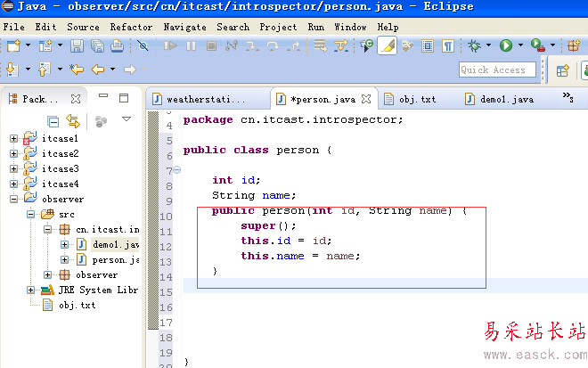Click the Print icon
This screenshot has width=588, height=368.
117,45
